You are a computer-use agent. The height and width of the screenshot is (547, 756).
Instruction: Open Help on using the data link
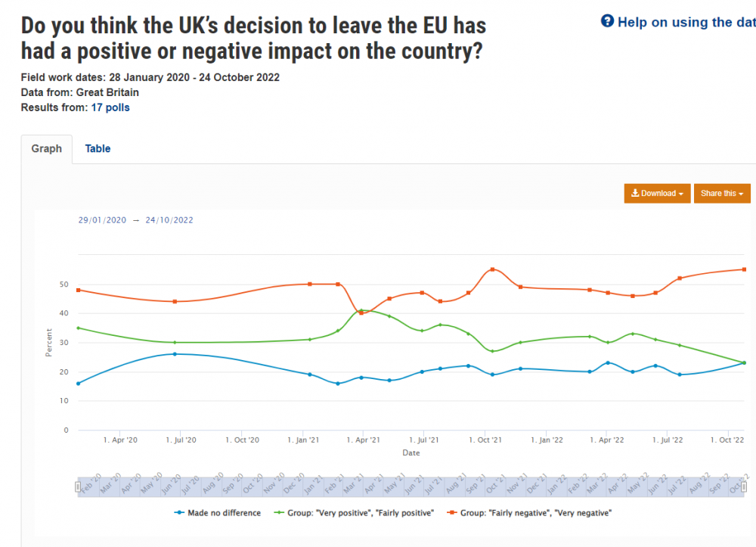pos(686,22)
